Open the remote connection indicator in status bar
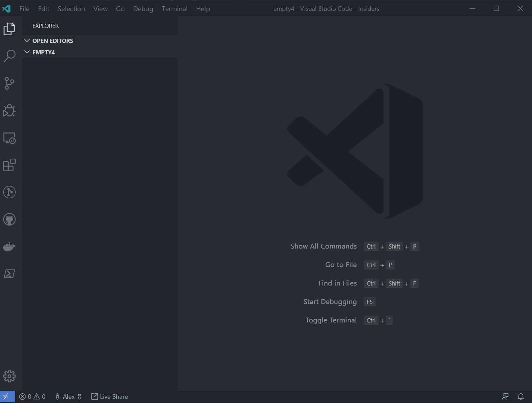 7,396
